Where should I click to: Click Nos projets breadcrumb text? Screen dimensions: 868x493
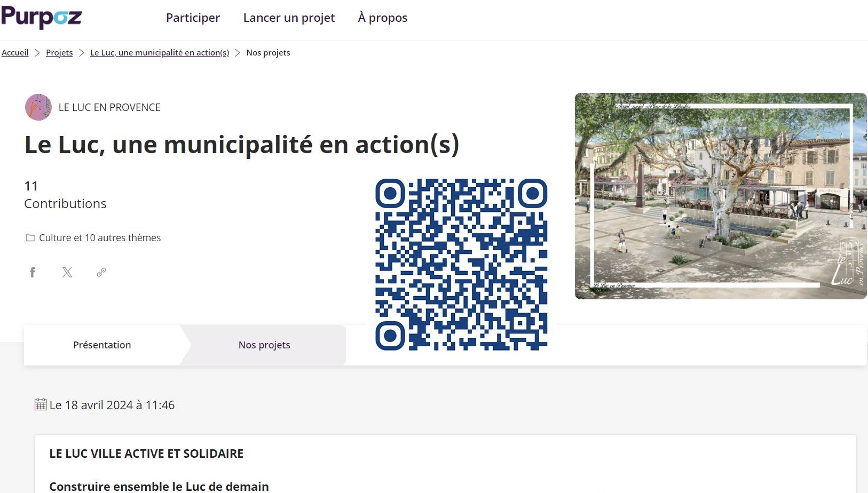pos(268,52)
